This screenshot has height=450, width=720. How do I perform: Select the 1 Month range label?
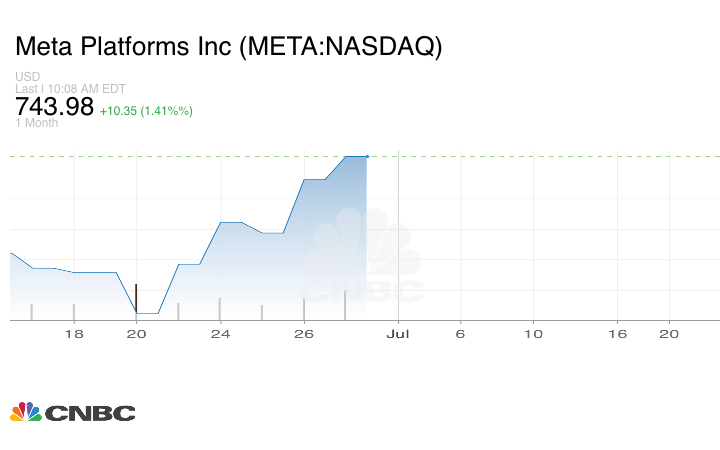(x=37, y=123)
